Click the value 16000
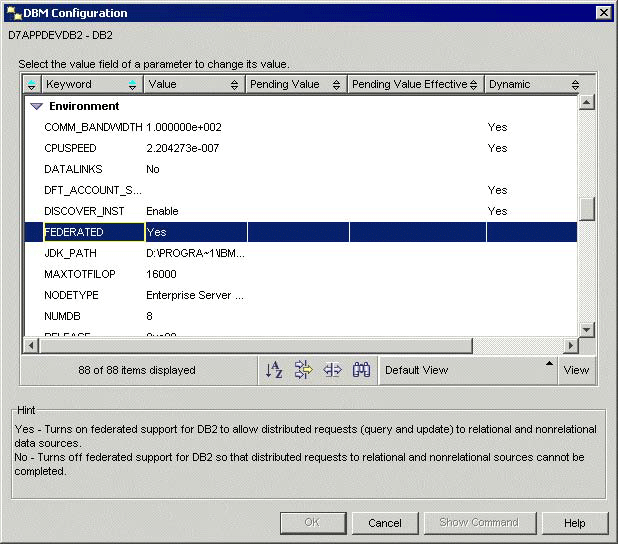 (x=161, y=274)
